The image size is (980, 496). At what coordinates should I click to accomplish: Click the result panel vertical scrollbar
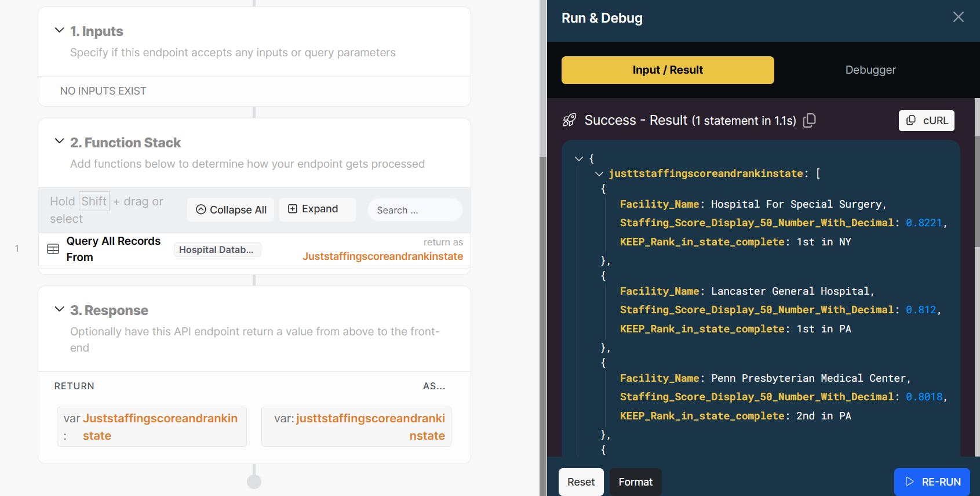tap(977, 191)
